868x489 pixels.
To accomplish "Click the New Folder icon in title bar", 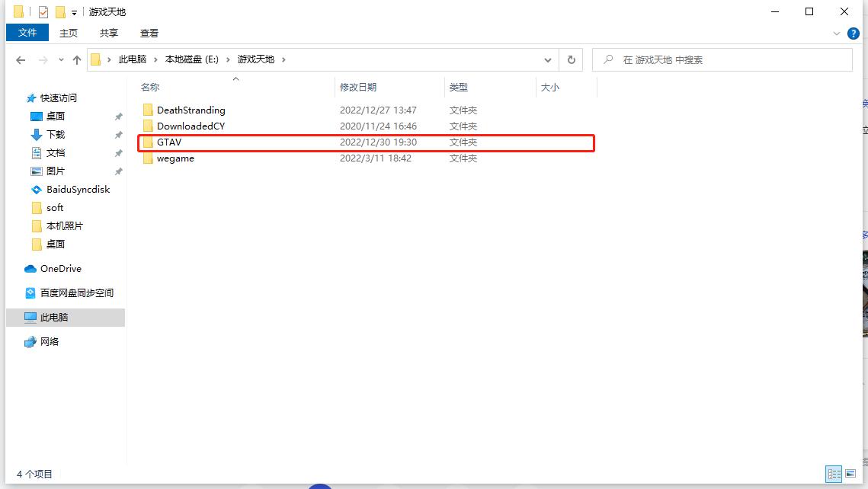I will (x=59, y=11).
